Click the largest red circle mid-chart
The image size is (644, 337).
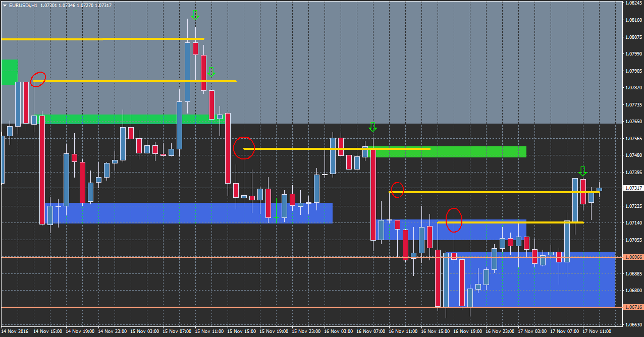(x=244, y=148)
